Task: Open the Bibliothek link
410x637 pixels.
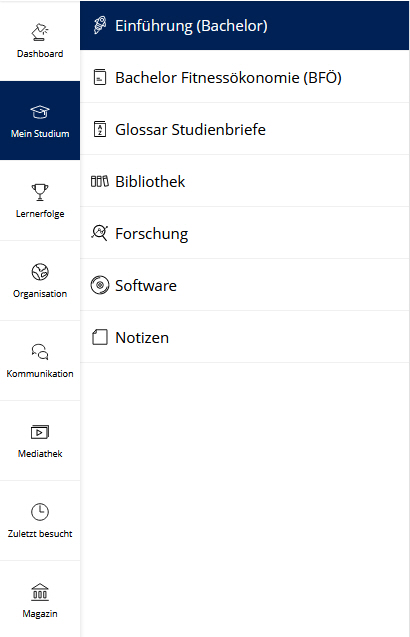Action: pos(245,181)
